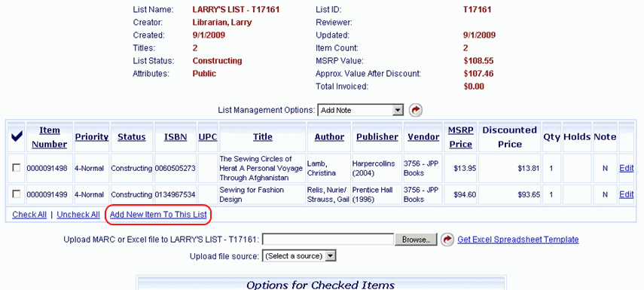The width and height of the screenshot is (644, 290).
Task: Select the Total Invoiced $0.00 value
Action: pyautogui.click(x=474, y=87)
